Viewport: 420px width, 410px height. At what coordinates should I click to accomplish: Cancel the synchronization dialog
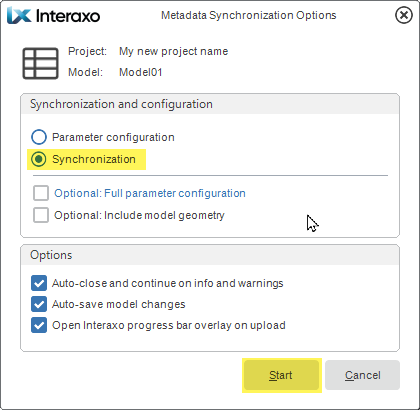click(362, 375)
